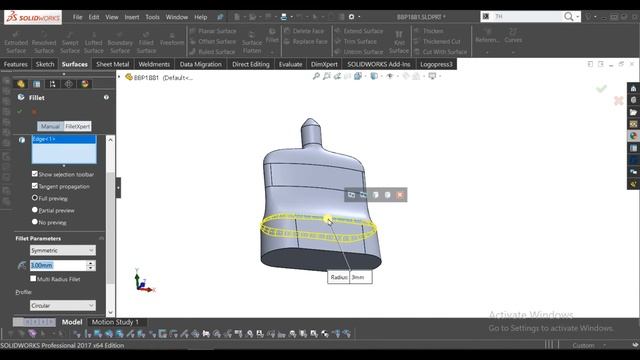Image resolution: width=640 pixels, height=360 pixels.
Task: Click the Manual fillet mode button
Action: (x=50, y=127)
